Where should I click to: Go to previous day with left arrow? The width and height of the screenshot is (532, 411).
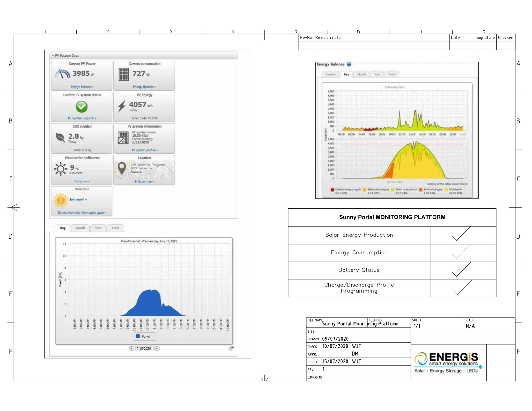coord(132,348)
